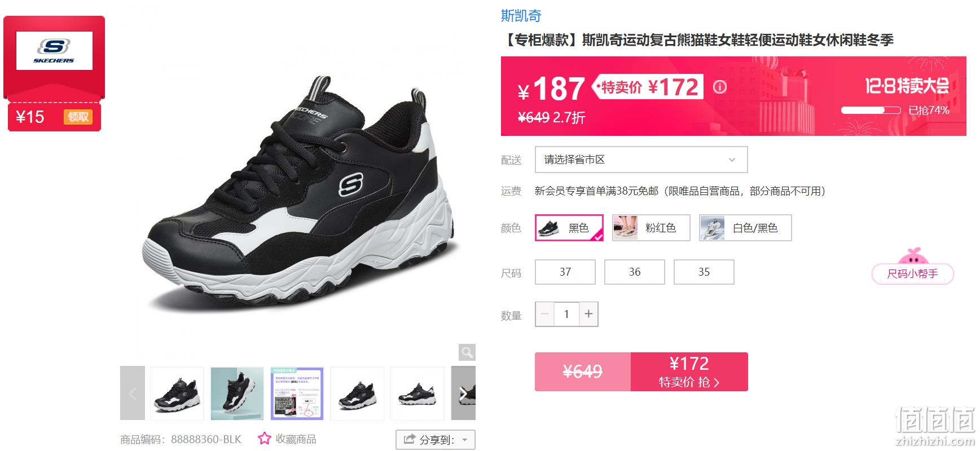Open the 斯凯奇 brand link
Viewport: 980px width, 451px height.
tap(521, 16)
